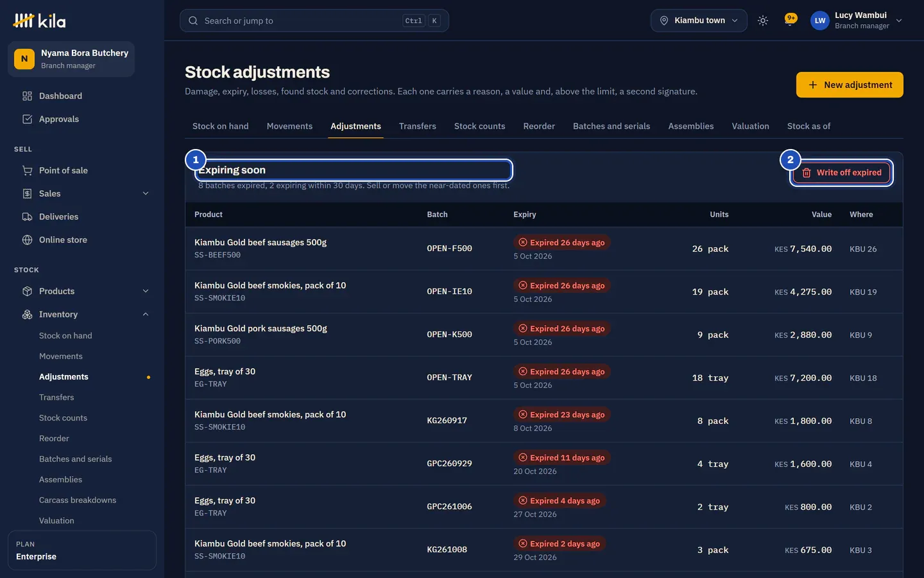Click value KES 7,200.00
Viewport: 924px width, 578px height.
tap(803, 378)
